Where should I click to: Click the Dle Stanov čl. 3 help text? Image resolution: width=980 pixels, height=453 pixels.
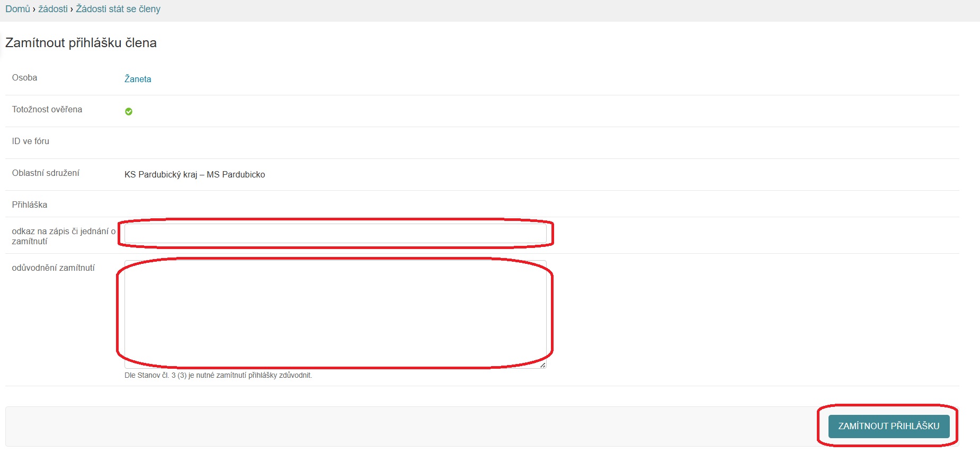point(218,376)
